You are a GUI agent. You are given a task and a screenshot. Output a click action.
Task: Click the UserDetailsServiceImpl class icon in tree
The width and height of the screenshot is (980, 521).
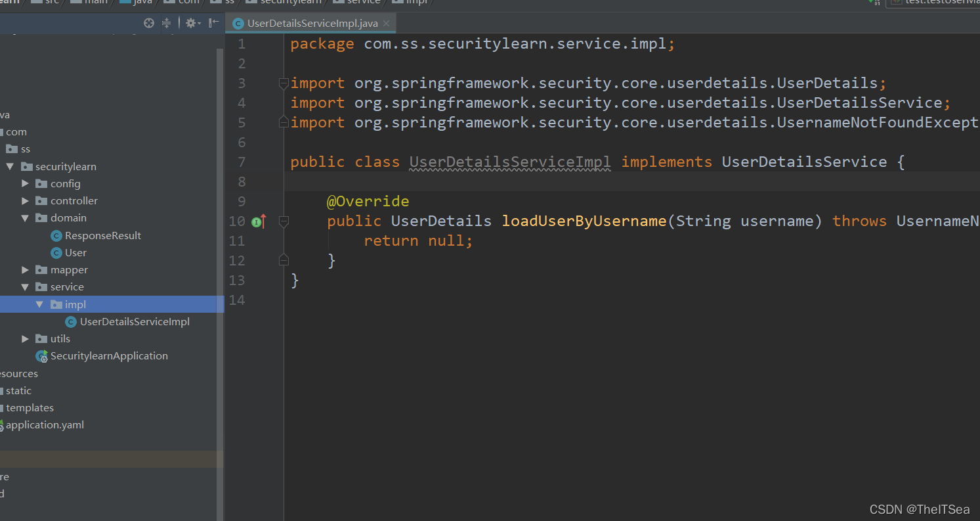pos(71,322)
